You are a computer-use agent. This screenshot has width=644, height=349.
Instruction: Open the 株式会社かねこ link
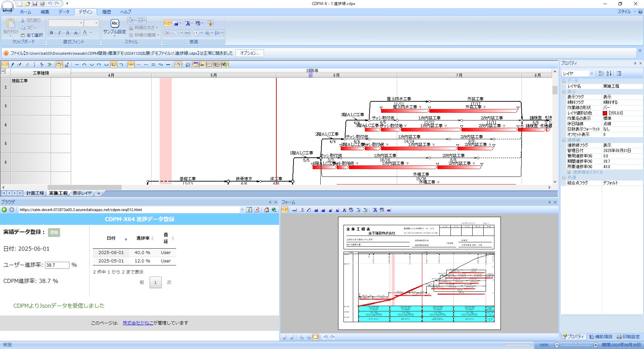click(x=138, y=323)
